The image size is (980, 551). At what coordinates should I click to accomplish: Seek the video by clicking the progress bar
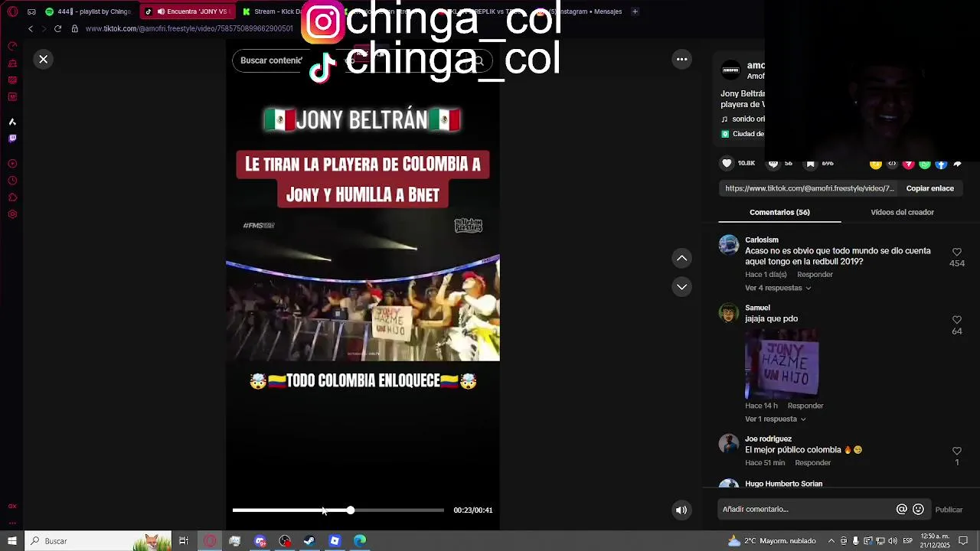pyautogui.click(x=338, y=510)
